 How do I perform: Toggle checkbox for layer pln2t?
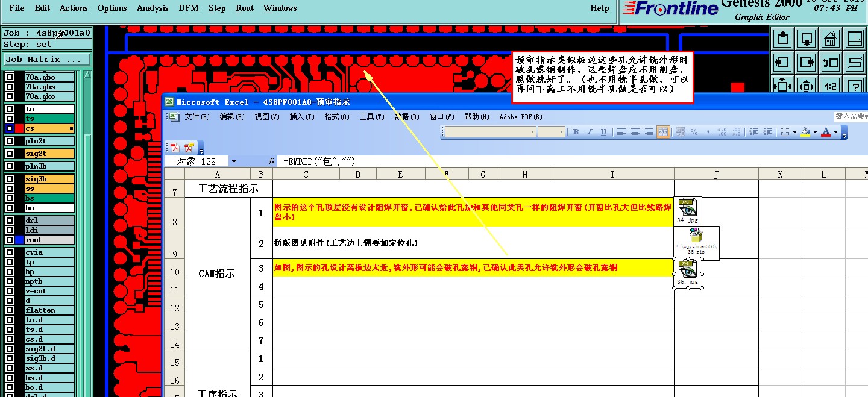click(x=9, y=141)
